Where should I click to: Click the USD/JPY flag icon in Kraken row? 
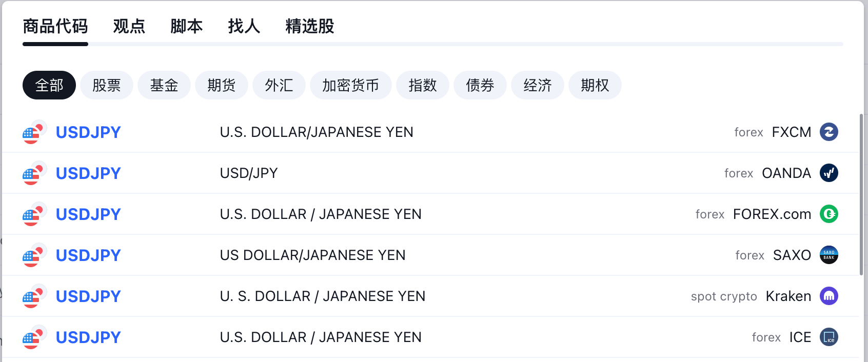[x=35, y=296]
